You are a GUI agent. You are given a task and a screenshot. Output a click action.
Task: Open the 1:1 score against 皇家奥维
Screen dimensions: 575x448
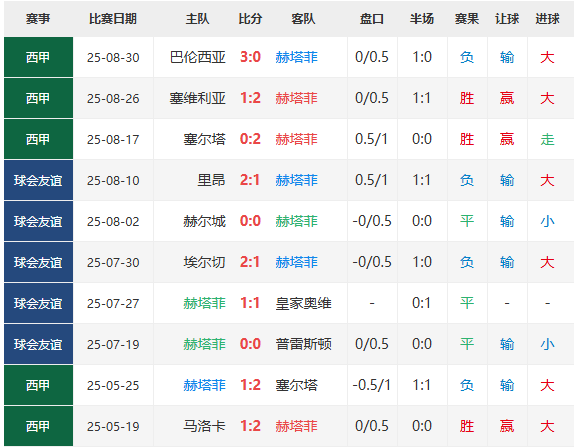click(250, 304)
